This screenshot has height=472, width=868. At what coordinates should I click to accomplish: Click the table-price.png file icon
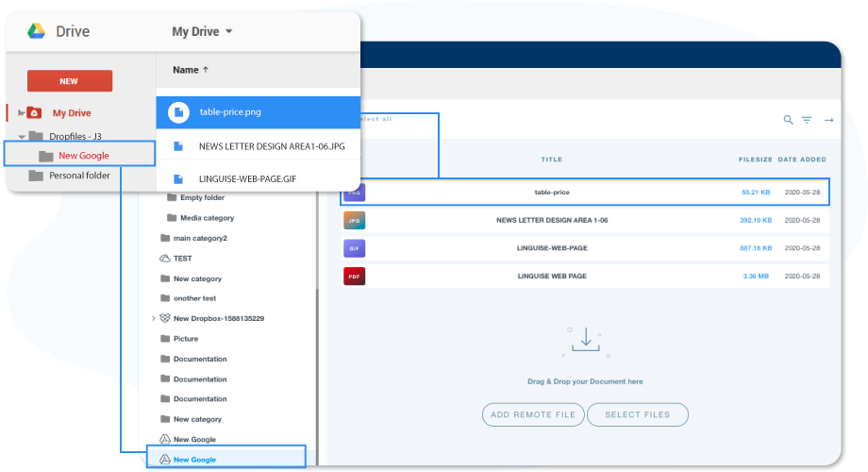[x=179, y=112]
